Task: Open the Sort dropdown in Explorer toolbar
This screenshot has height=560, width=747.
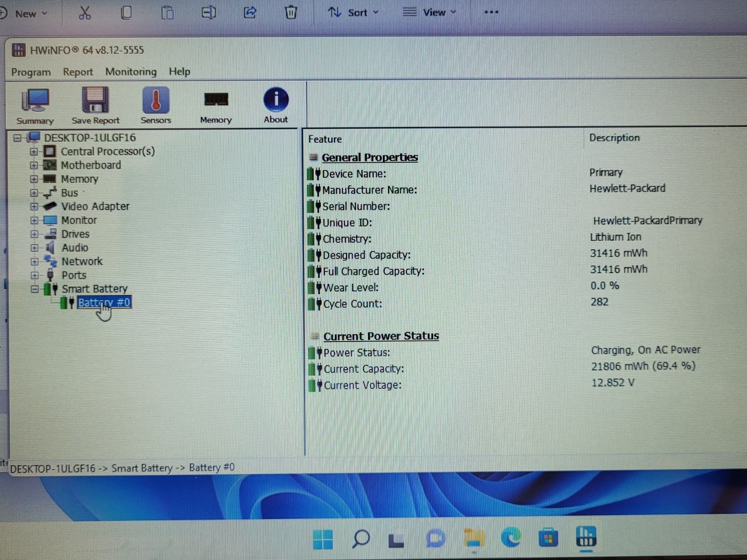Action: 353,13
